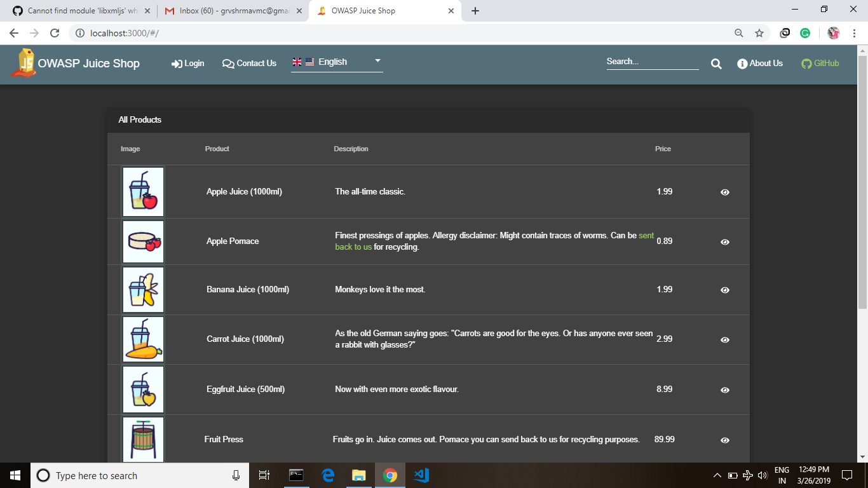Viewport: 868px width, 488px height.
Task: Open File Explorer from the taskbar
Action: tap(359, 475)
